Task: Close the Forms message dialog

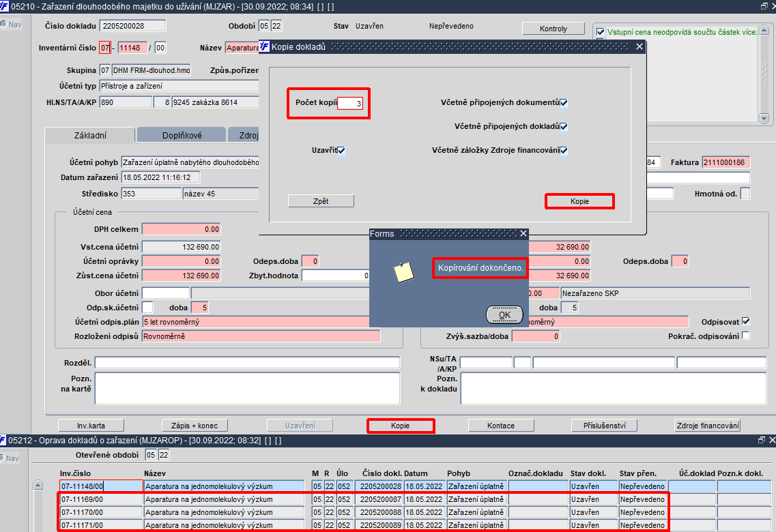Action: pos(523,233)
